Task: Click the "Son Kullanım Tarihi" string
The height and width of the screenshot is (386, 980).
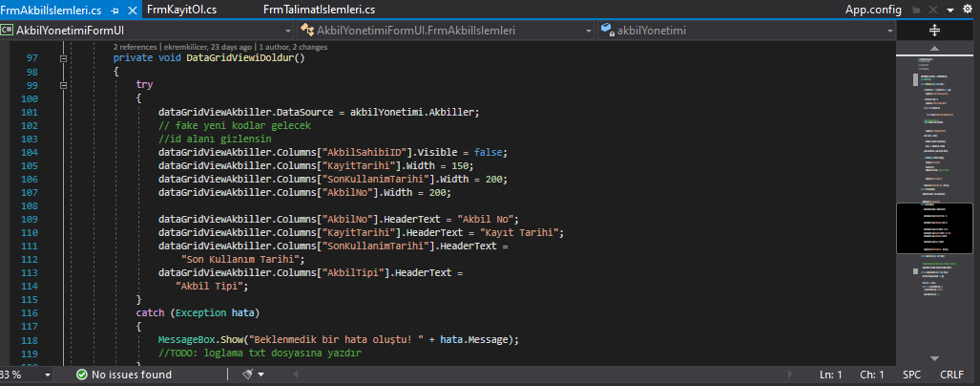Action: point(241,258)
